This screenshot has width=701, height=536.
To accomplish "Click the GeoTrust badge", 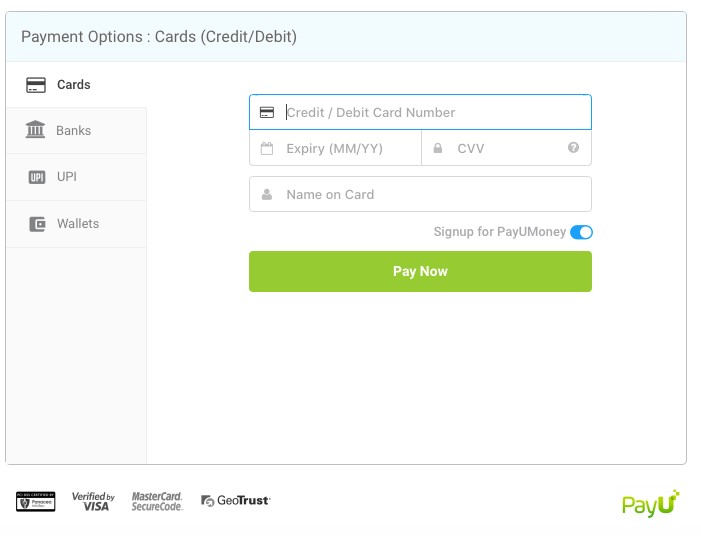I will click(x=236, y=501).
